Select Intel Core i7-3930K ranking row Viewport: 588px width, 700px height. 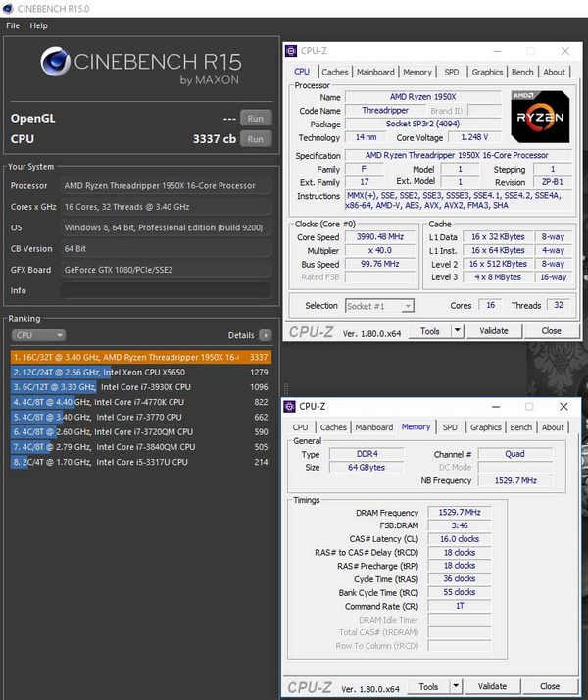pos(141,387)
